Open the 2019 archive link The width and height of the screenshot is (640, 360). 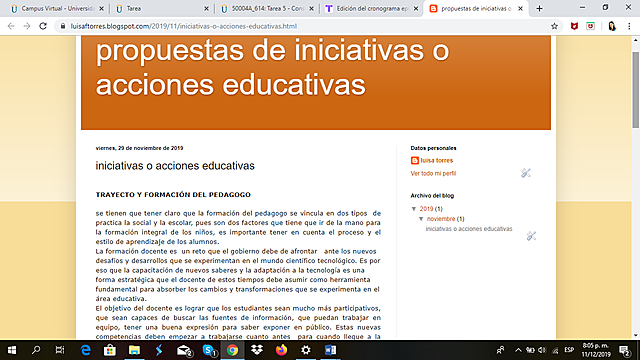(426, 209)
